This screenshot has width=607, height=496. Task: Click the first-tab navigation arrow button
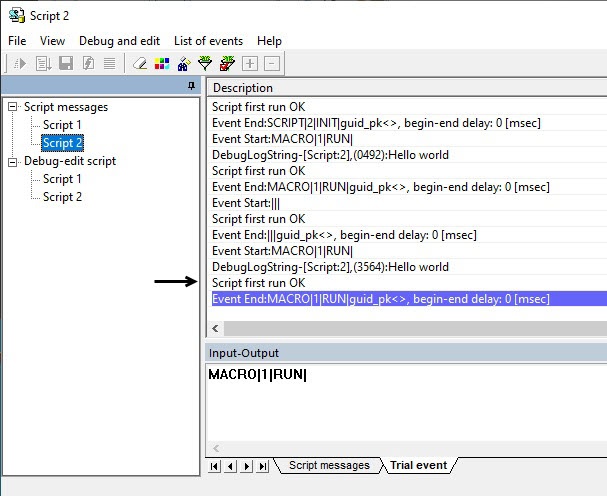(x=215, y=466)
